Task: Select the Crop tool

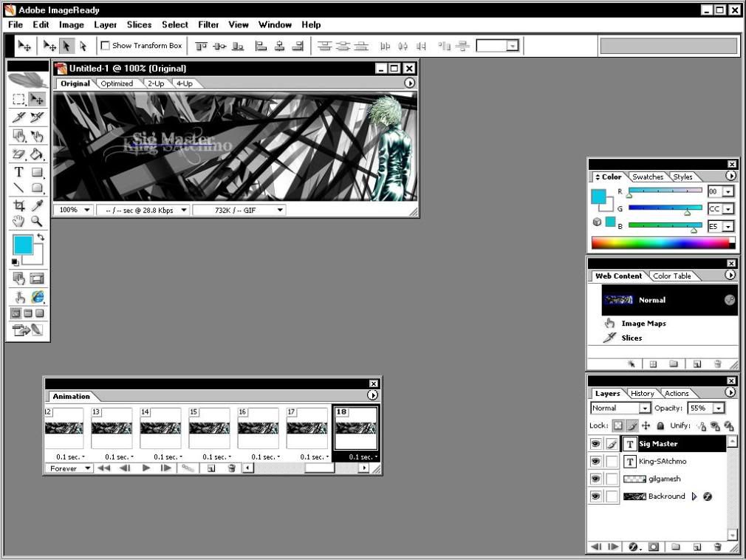Action: point(18,205)
